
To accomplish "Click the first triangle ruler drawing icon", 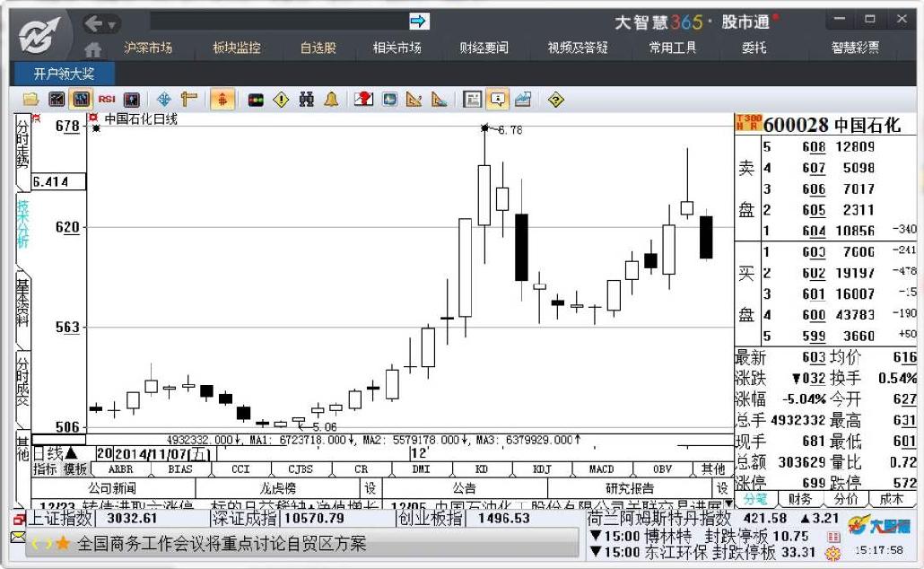I will pos(414,100).
